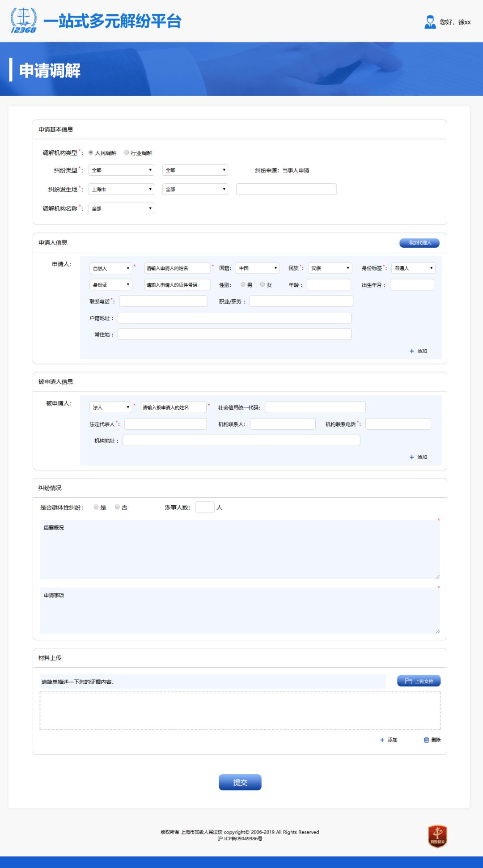Viewport: 483px width, 868px height.
Task: Open the 调解机构名称 dropdown
Action: point(121,208)
